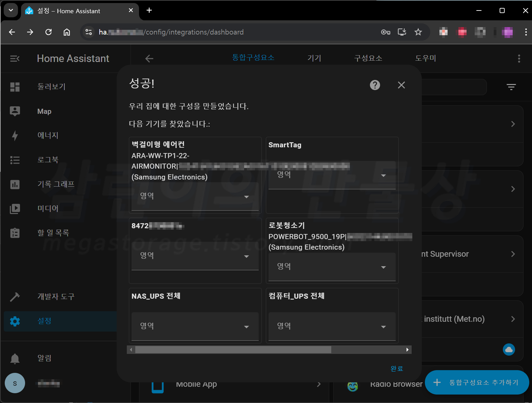Open the Chrome three-dot menu
Image resolution: width=532 pixels, height=403 pixels.
pyautogui.click(x=526, y=32)
